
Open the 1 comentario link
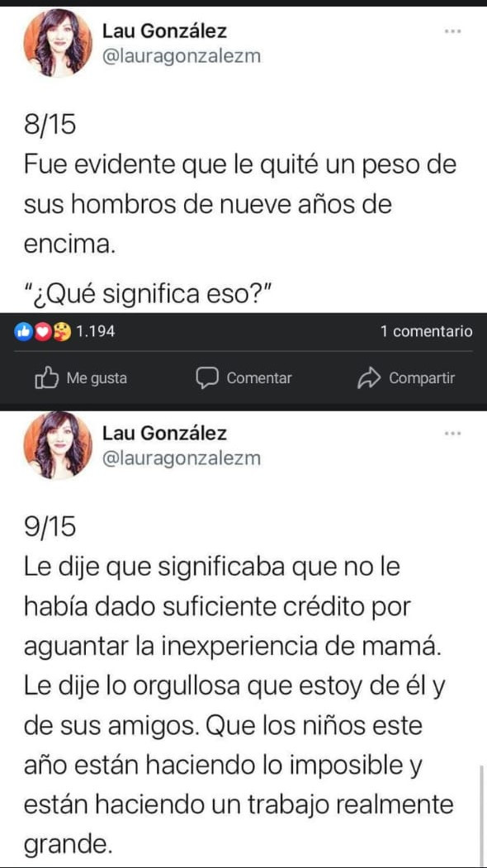(426, 331)
